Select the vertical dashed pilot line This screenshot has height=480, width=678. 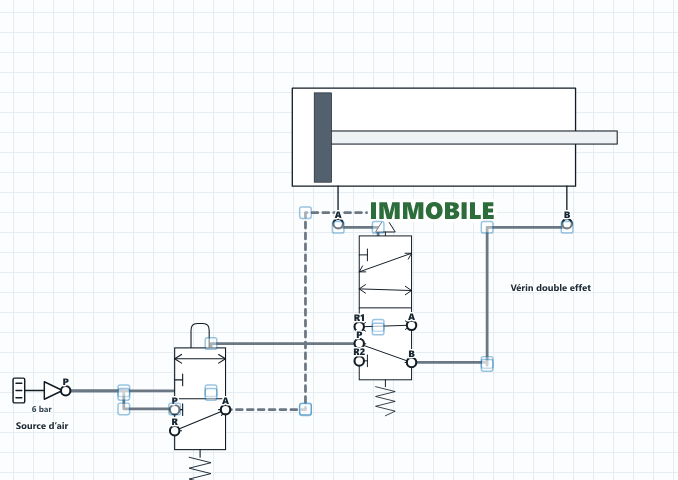click(305, 311)
